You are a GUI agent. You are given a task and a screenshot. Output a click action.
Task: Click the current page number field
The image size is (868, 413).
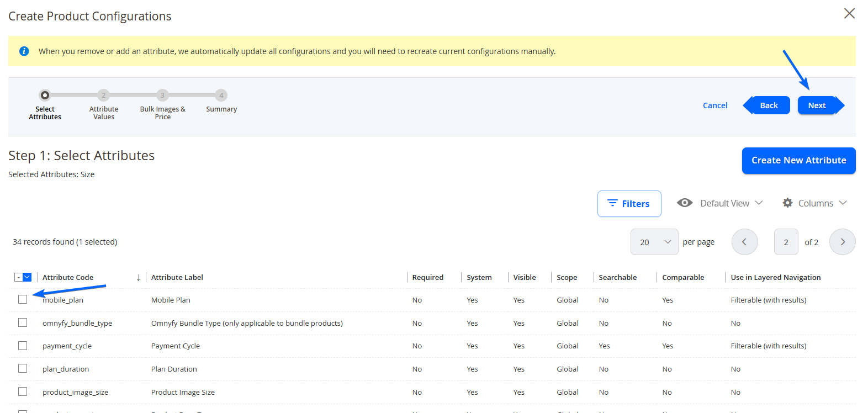pos(786,242)
